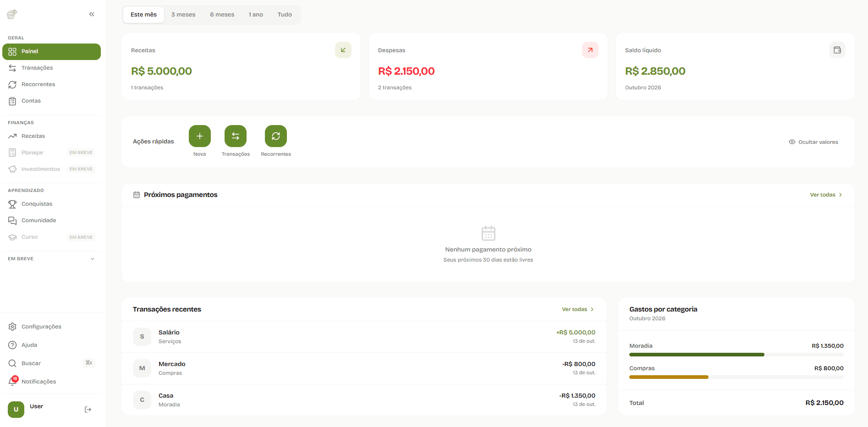Open Buscar search item
Image resolution: width=868 pixels, height=427 pixels.
pyautogui.click(x=51, y=363)
